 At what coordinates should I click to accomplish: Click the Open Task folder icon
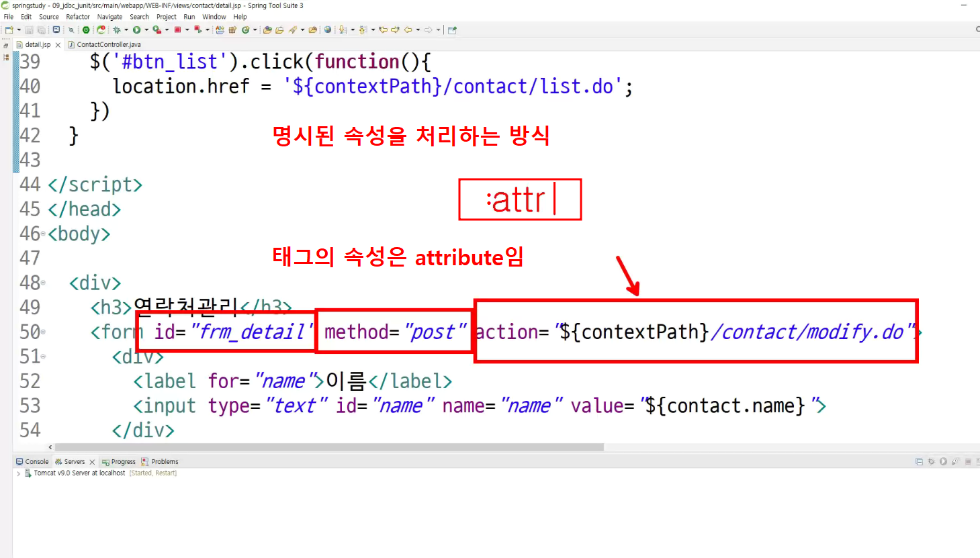click(279, 30)
